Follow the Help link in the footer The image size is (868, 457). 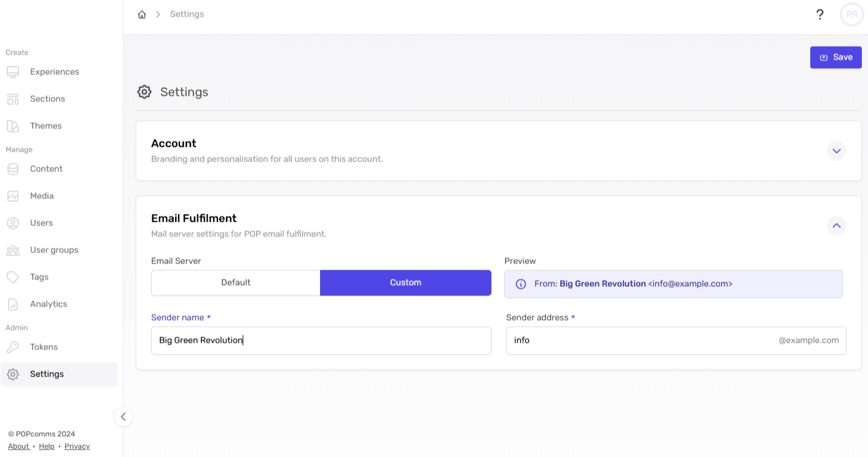pos(47,447)
